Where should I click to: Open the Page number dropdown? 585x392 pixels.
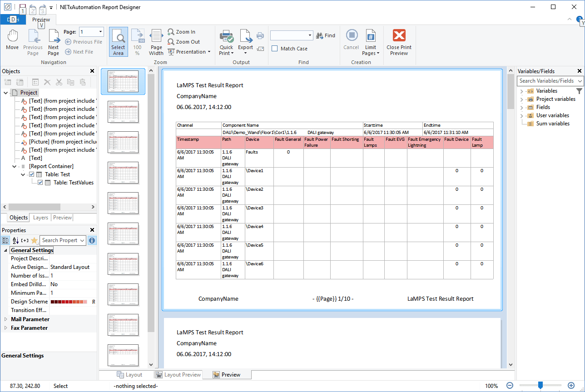(100, 32)
